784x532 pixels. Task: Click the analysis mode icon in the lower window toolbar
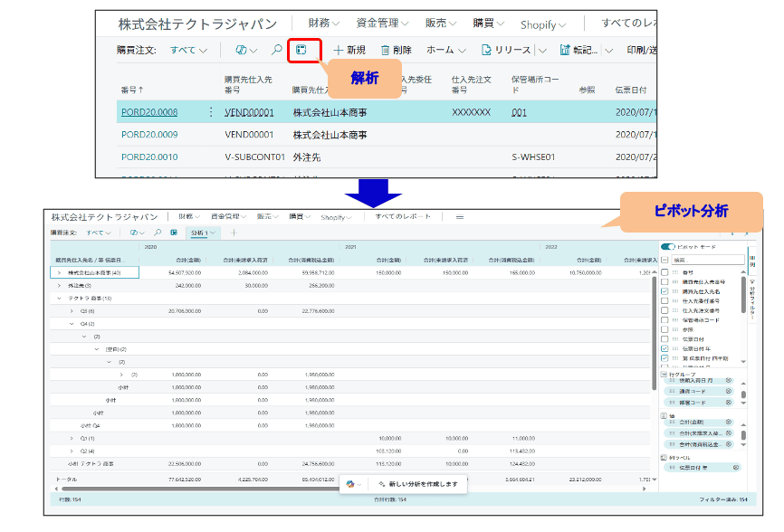click(x=174, y=233)
